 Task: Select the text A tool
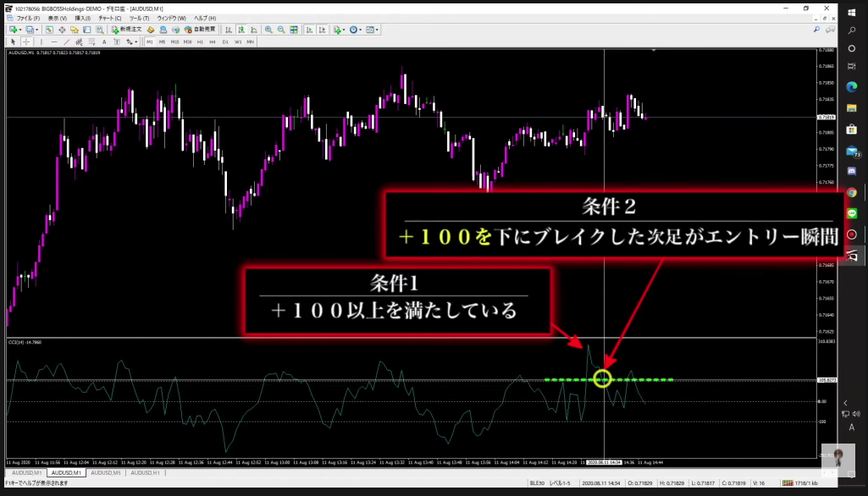point(104,42)
